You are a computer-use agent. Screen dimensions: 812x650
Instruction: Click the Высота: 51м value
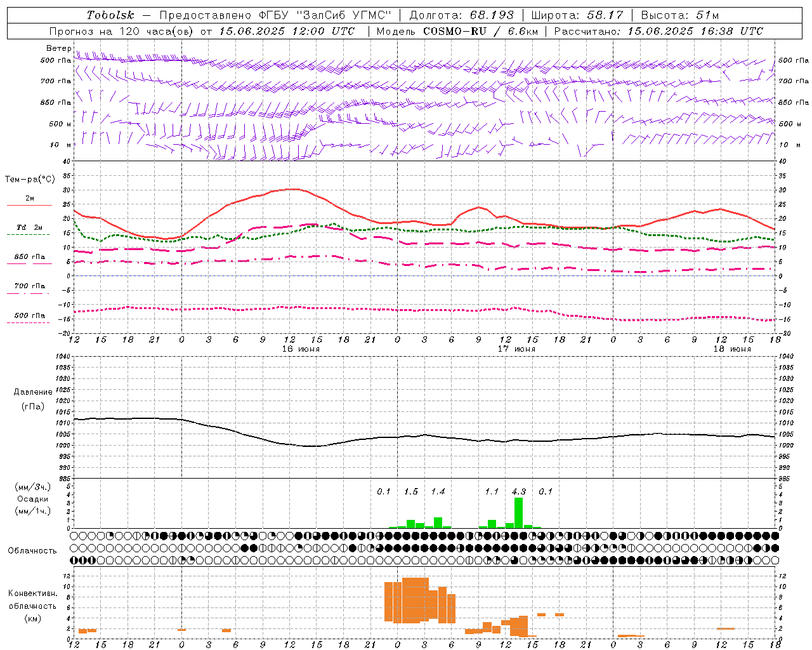click(x=680, y=15)
